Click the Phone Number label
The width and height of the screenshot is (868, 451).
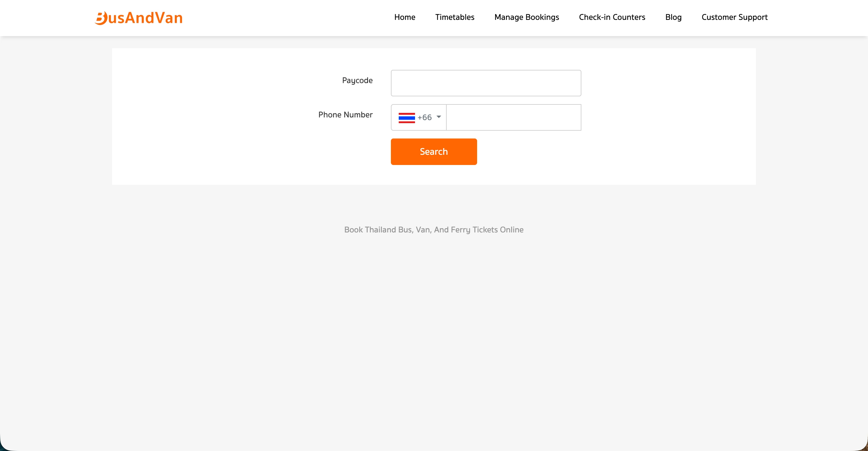[345, 115]
